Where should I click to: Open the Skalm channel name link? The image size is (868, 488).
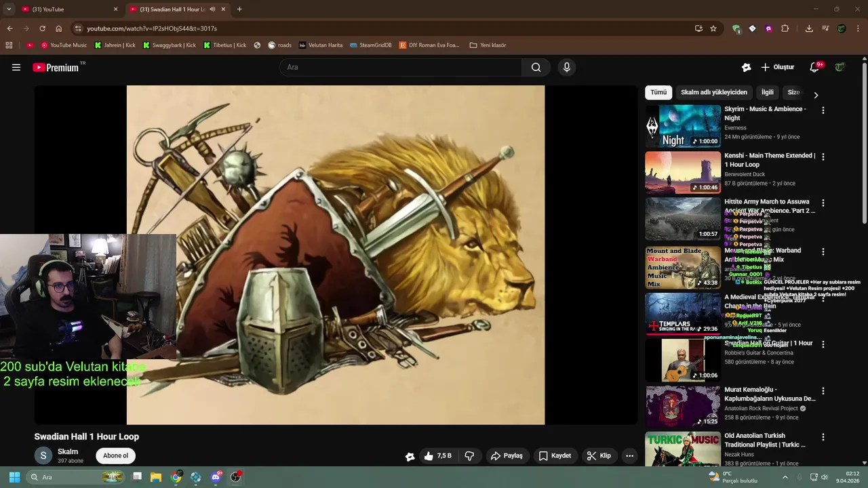[x=68, y=451]
